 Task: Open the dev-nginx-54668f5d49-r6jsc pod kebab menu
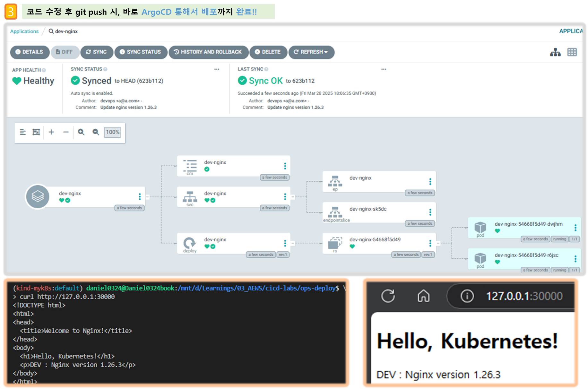pos(575,259)
